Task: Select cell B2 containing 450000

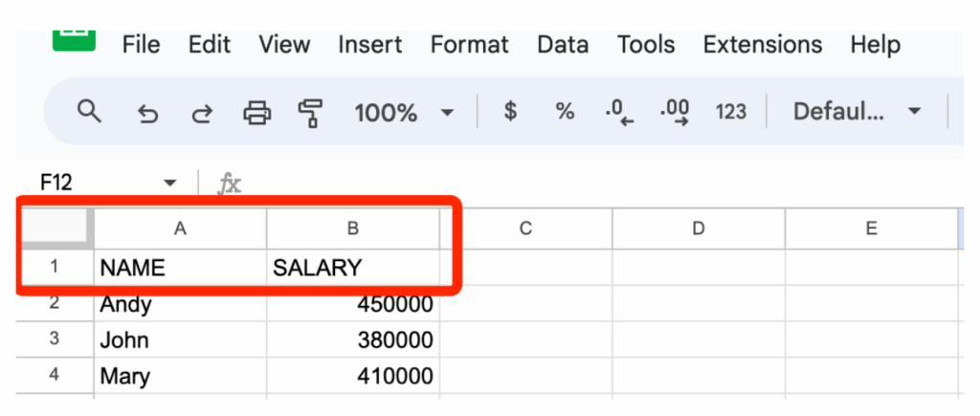Action: tap(352, 305)
